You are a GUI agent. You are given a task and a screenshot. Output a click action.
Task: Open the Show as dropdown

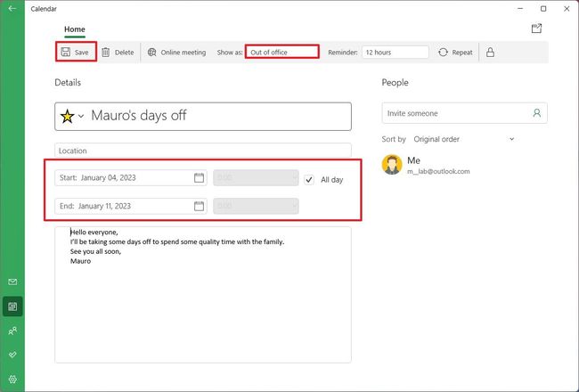coord(282,52)
